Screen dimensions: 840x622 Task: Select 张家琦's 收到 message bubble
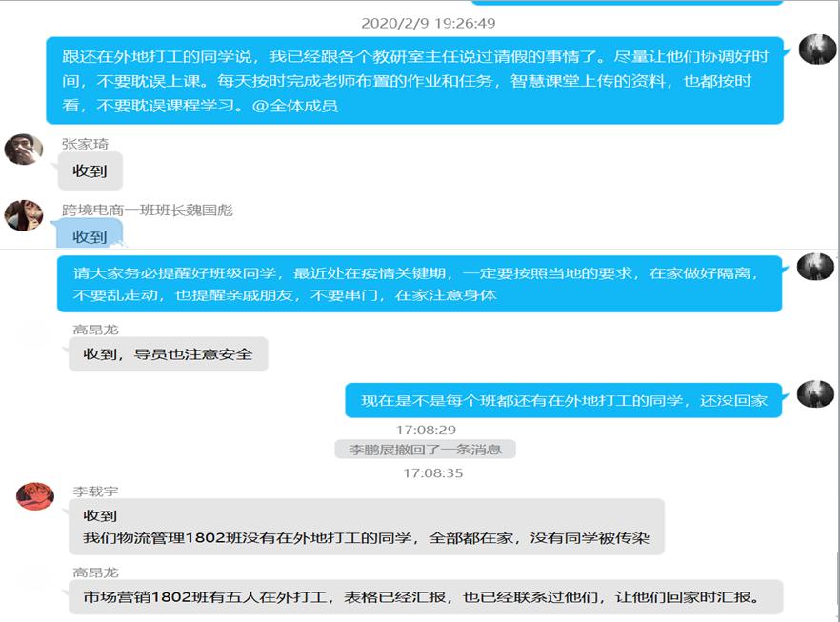click(x=90, y=171)
